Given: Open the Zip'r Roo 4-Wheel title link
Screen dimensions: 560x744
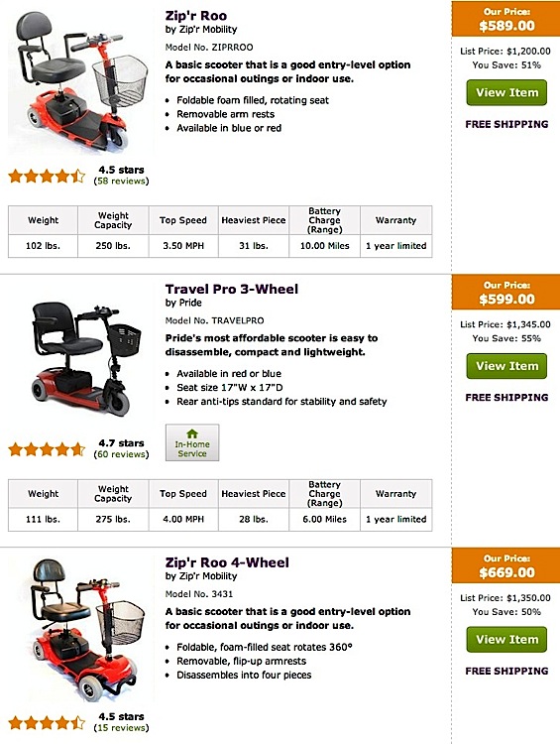Looking at the screenshot, I should tap(227, 562).
